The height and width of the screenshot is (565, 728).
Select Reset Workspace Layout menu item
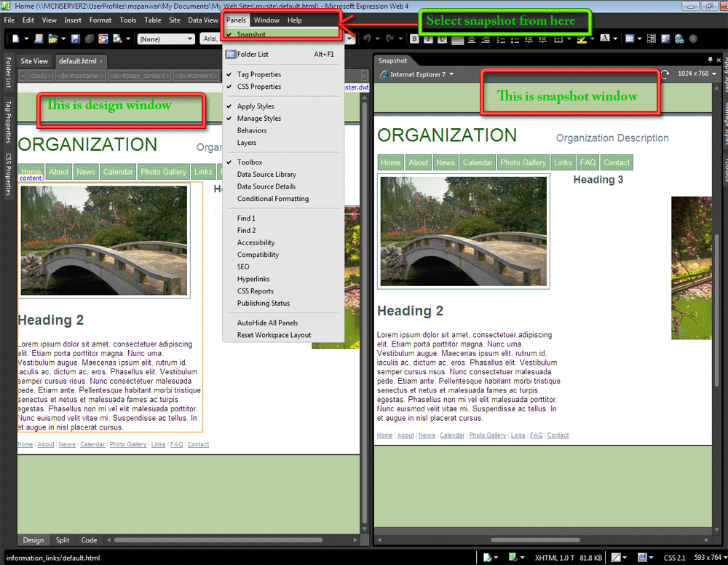click(x=283, y=335)
